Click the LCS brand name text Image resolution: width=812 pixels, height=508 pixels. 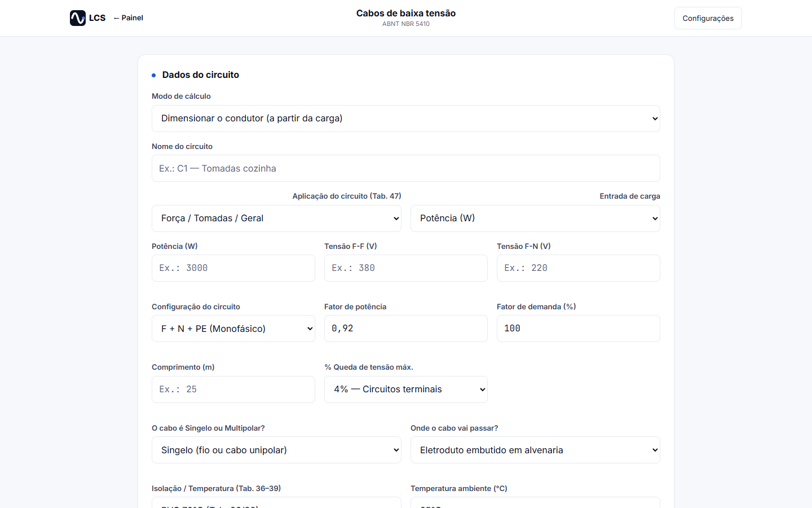(98, 18)
